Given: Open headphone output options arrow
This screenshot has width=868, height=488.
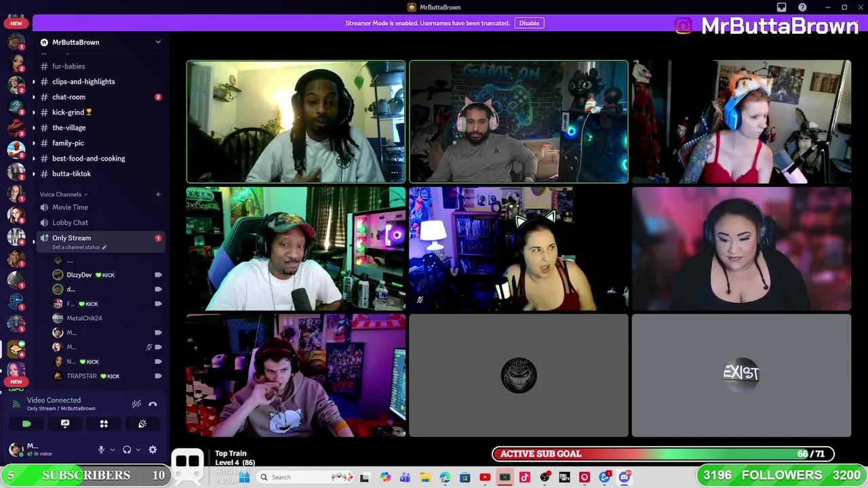Looking at the screenshot, I should coord(138,449).
